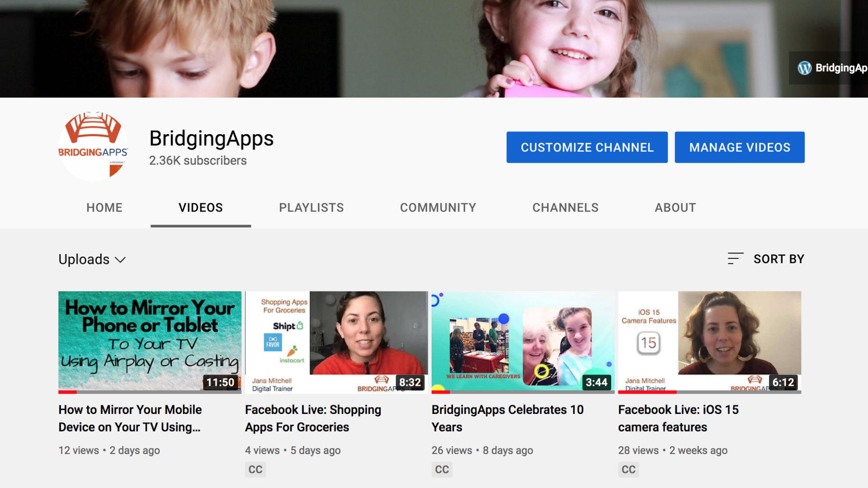
Task: Click the CUSTOMIZE CHANNEL button
Action: coord(587,147)
